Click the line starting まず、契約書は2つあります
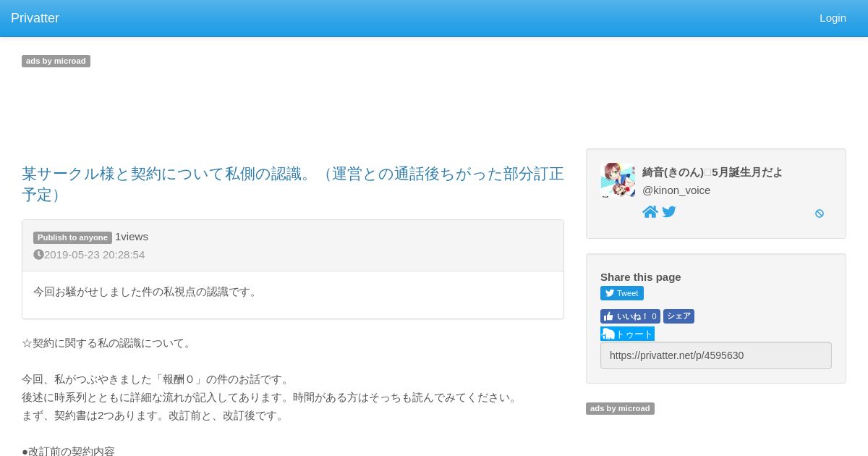The image size is (868, 456). (x=155, y=415)
